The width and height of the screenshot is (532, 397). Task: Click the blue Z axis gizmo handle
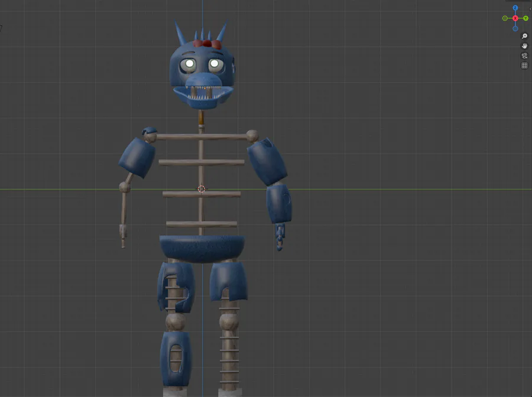[515, 8]
